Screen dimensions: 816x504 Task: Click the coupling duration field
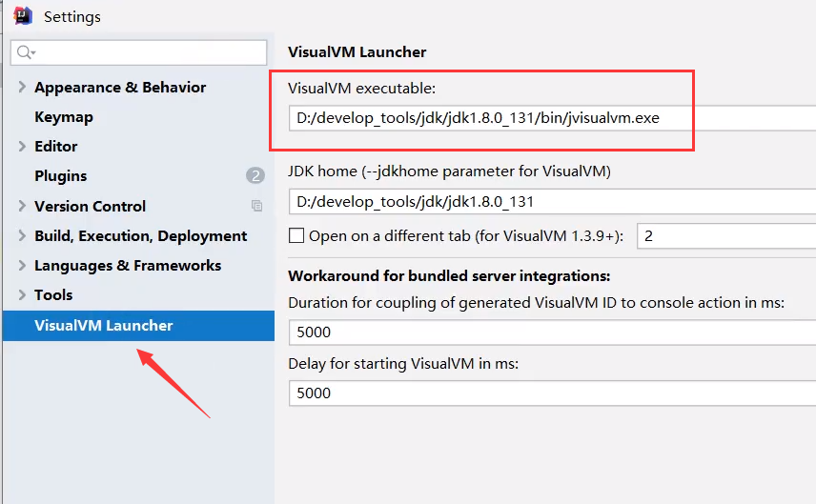552,333
